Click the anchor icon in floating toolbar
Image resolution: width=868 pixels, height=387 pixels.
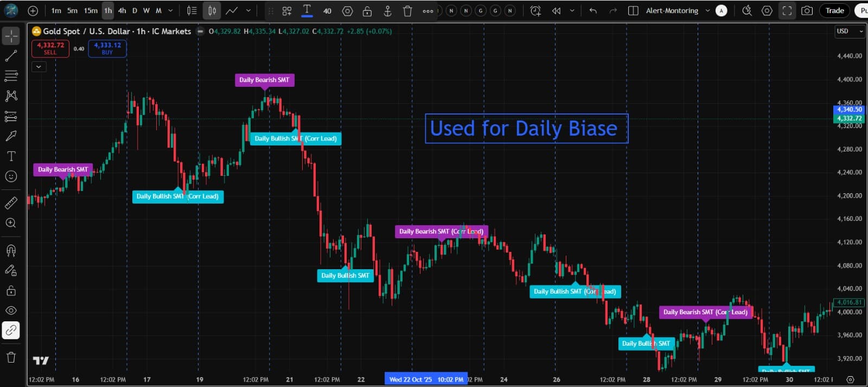[387, 11]
